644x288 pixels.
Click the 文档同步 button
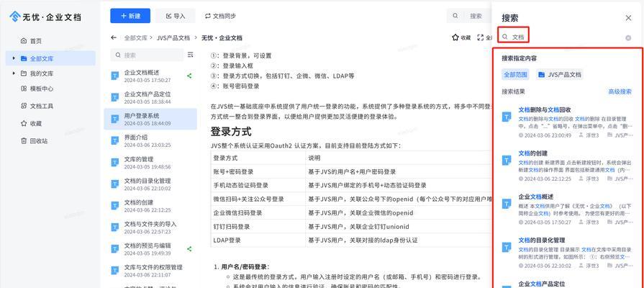(x=221, y=16)
